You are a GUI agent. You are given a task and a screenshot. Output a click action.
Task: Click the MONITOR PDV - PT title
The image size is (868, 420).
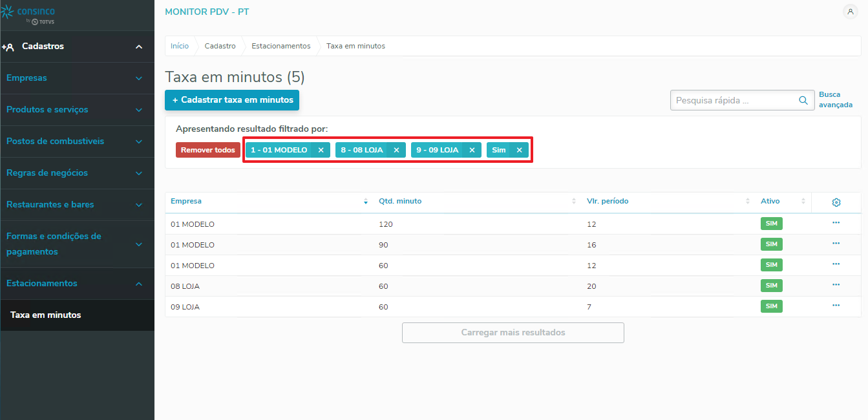[207, 12]
